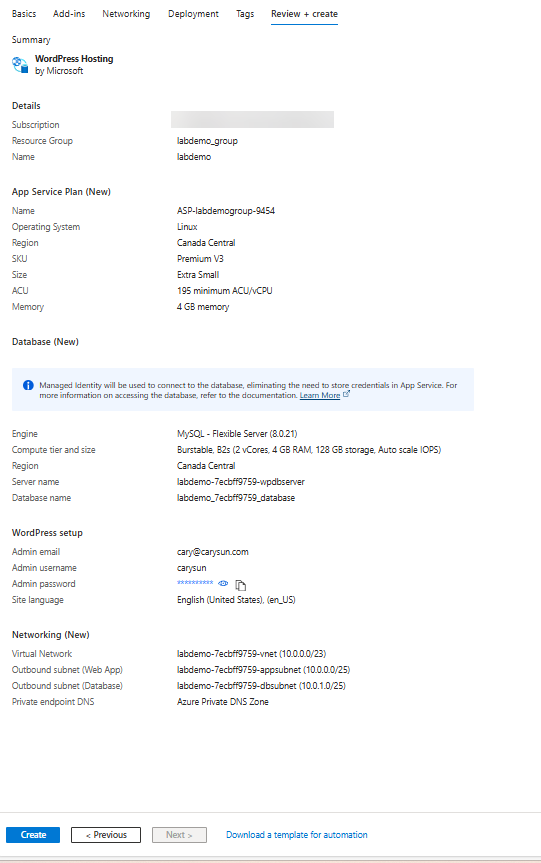Click the masked admin password value
The image size is (541, 863).
(195, 583)
